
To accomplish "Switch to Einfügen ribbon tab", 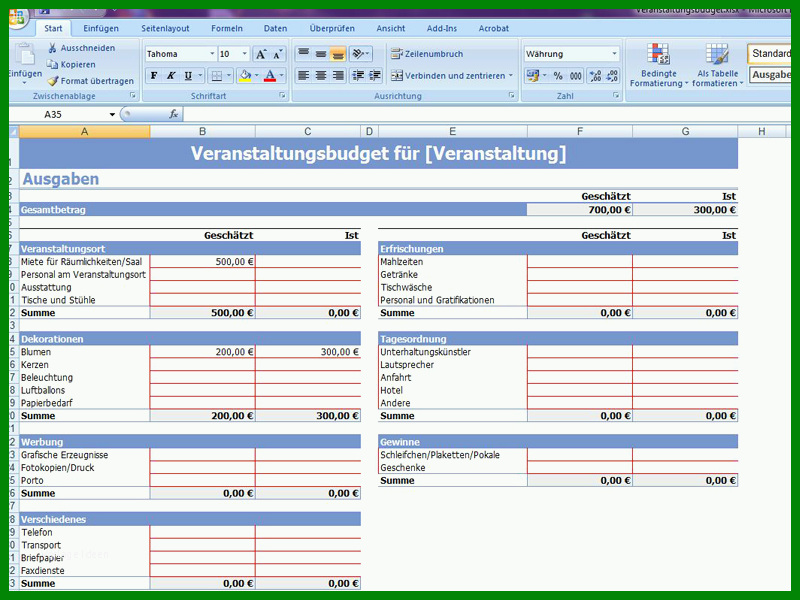I will [101, 29].
